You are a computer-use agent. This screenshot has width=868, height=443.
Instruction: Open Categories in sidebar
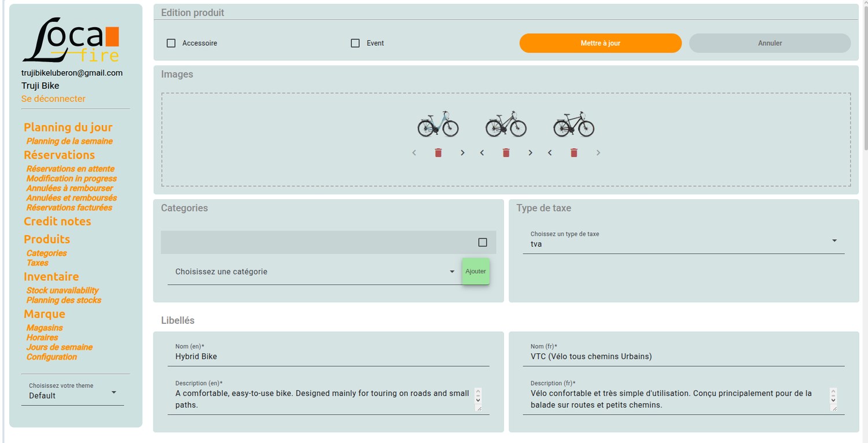46,253
